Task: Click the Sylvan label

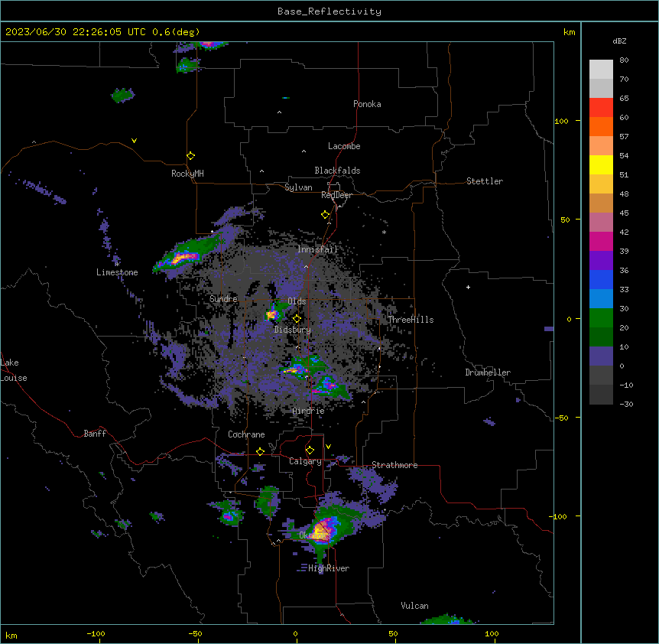Action: click(298, 187)
